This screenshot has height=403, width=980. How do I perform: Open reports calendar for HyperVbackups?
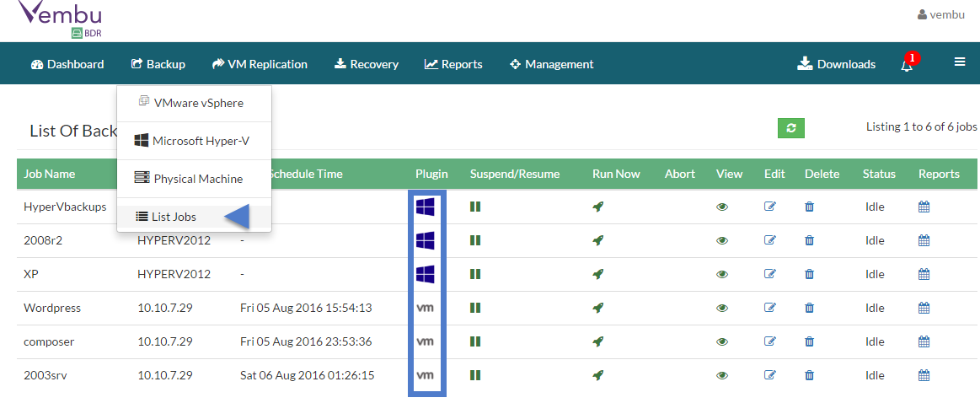coord(924,207)
